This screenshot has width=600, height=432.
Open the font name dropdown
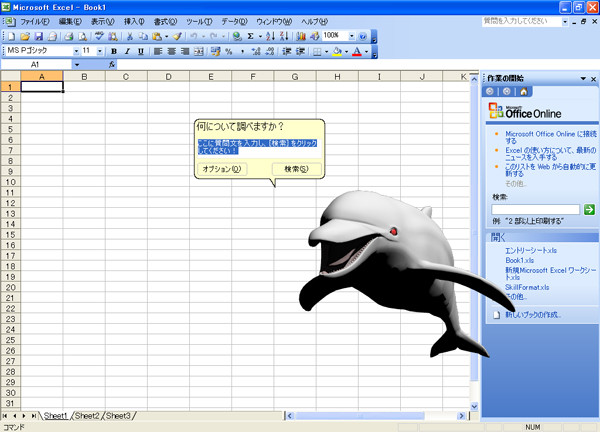[x=76, y=51]
